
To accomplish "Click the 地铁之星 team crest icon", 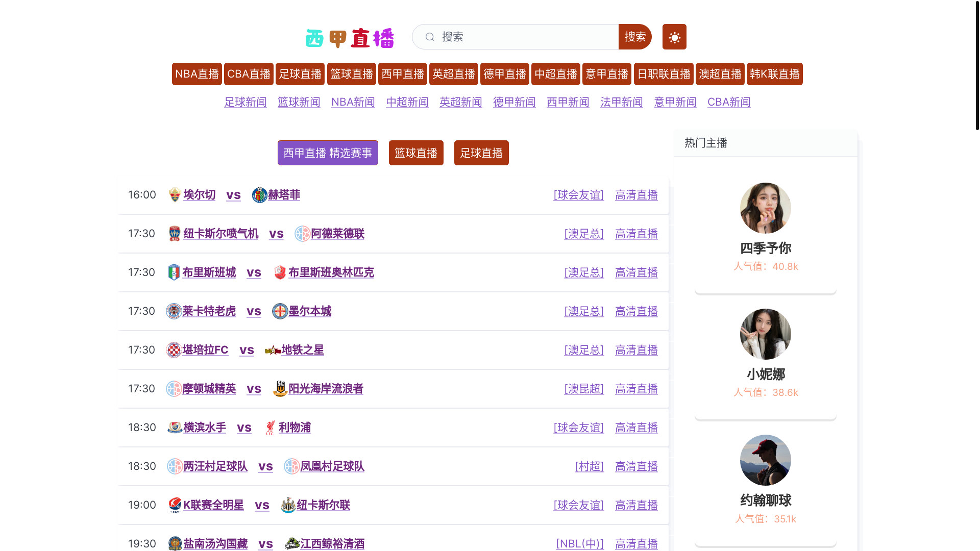I will tap(273, 350).
